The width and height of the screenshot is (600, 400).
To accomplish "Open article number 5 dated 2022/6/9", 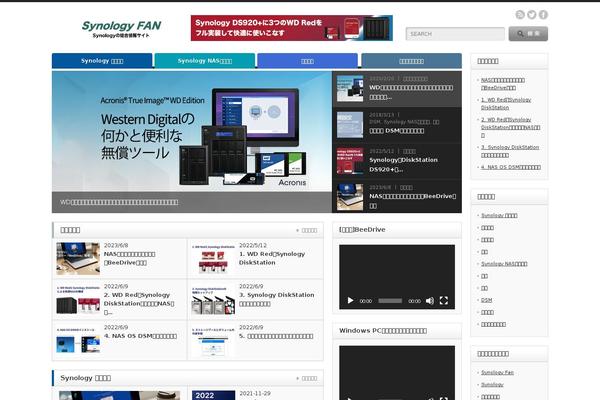I will click(x=276, y=336).
